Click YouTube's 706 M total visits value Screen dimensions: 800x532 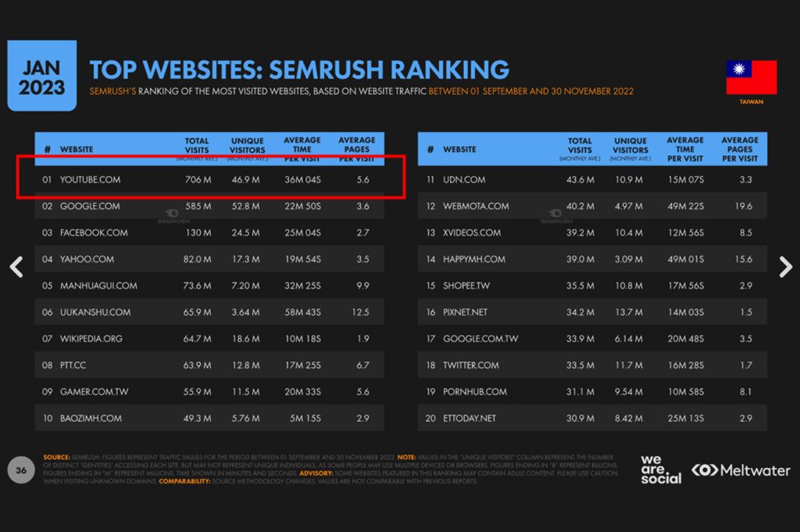pos(198,180)
